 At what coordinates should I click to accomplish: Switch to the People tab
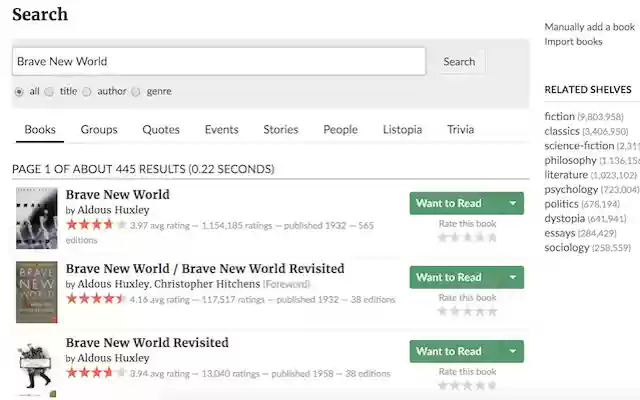point(340,130)
